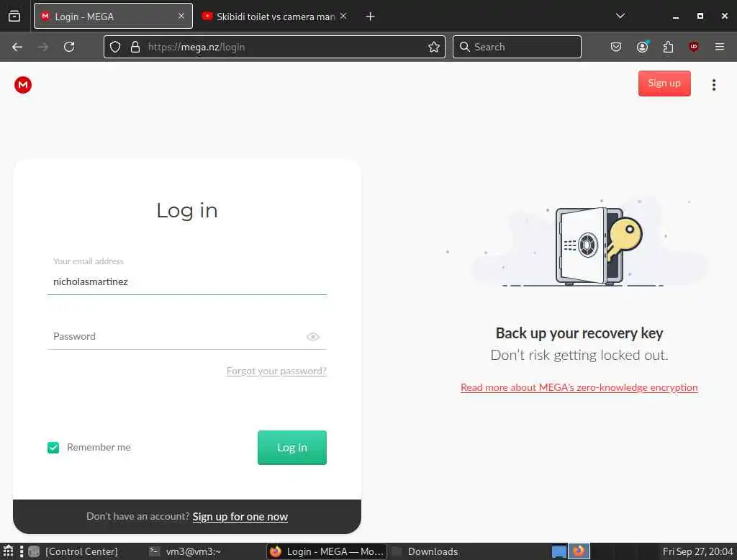Open uBlock Origin extension icon

tap(693, 47)
